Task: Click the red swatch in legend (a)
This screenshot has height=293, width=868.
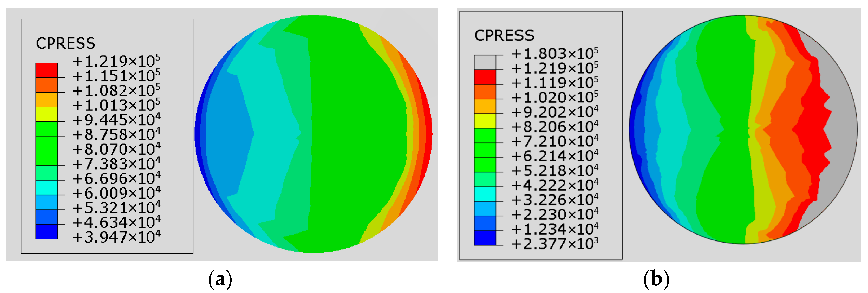Action: click(x=47, y=70)
